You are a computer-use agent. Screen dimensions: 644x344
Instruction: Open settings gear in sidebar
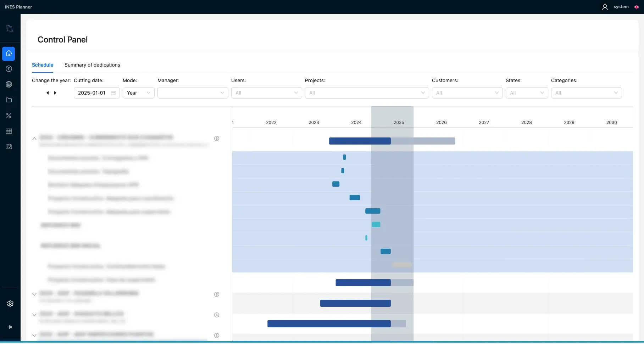[10, 304]
